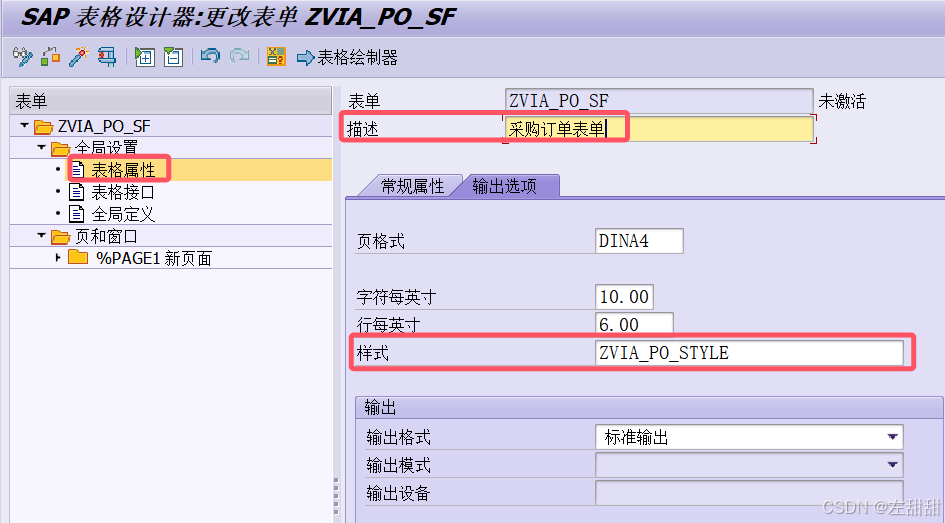Collapse the ZVIA_PO_SF root node
Image resolution: width=945 pixels, height=523 pixels.
click(x=24, y=125)
